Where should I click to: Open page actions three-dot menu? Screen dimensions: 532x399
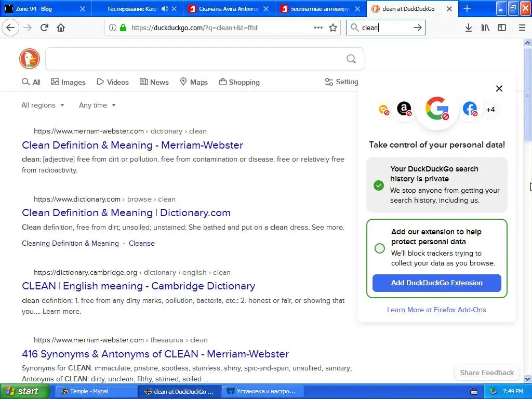tap(318, 28)
